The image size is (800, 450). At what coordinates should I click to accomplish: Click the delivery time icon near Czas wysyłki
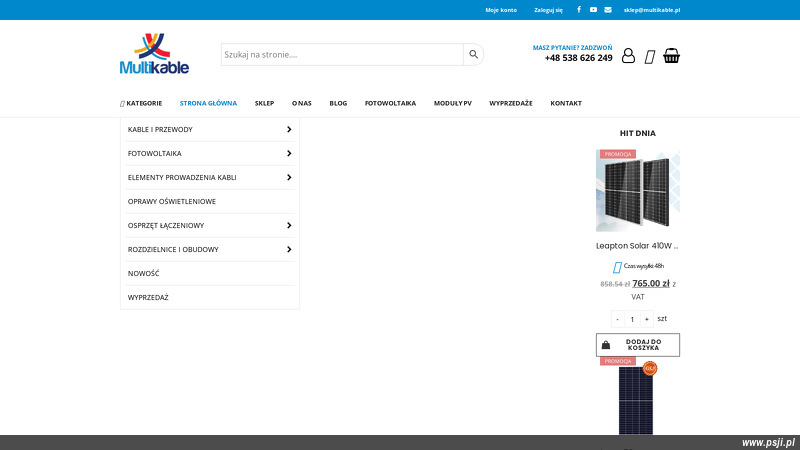[617, 267]
